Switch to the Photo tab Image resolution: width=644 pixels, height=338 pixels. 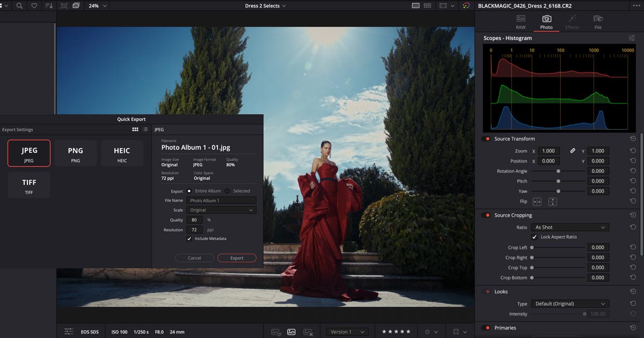(546, 22)
